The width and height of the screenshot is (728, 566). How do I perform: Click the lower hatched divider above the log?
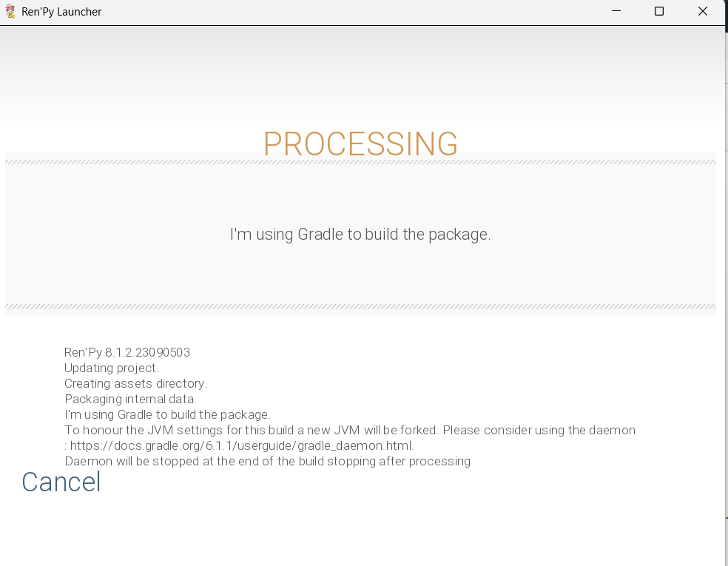(360, 307)
